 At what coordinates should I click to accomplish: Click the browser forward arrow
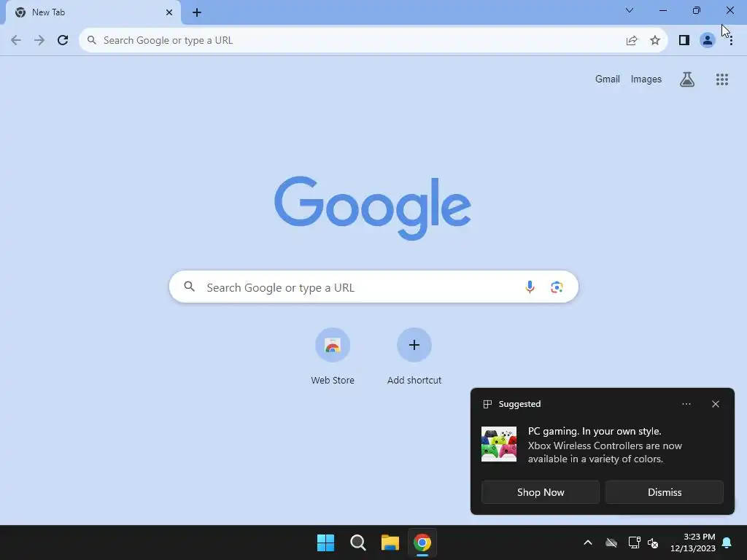click(x=39, y=40)
